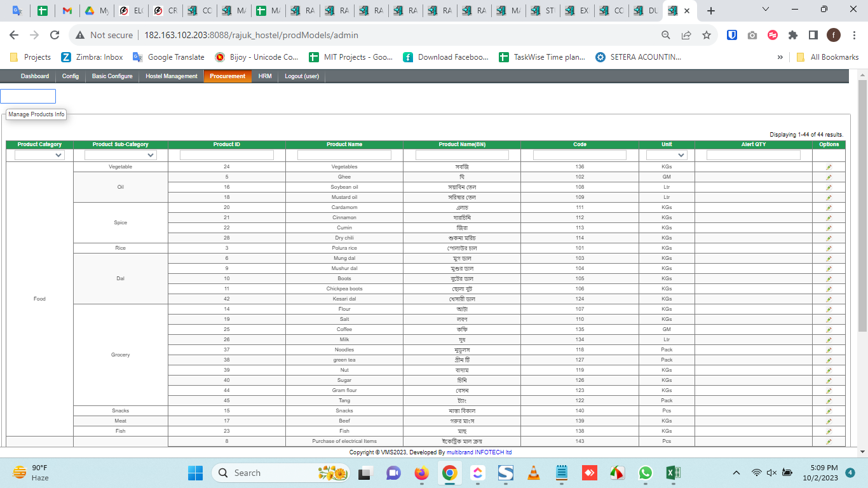
Task: Click the edit pencil icon for Vegetables row
Action: tap(829, 167)
